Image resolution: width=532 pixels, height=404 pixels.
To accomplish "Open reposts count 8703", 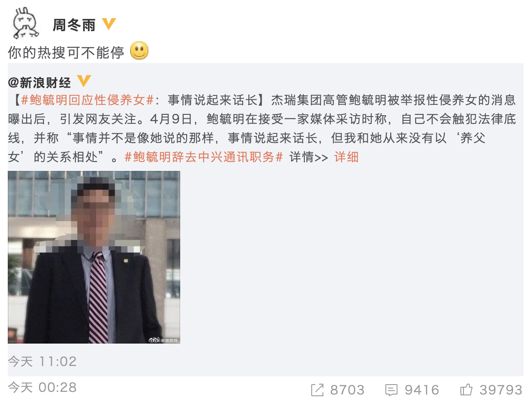I will pyautogui.click(x=347, y=390).
